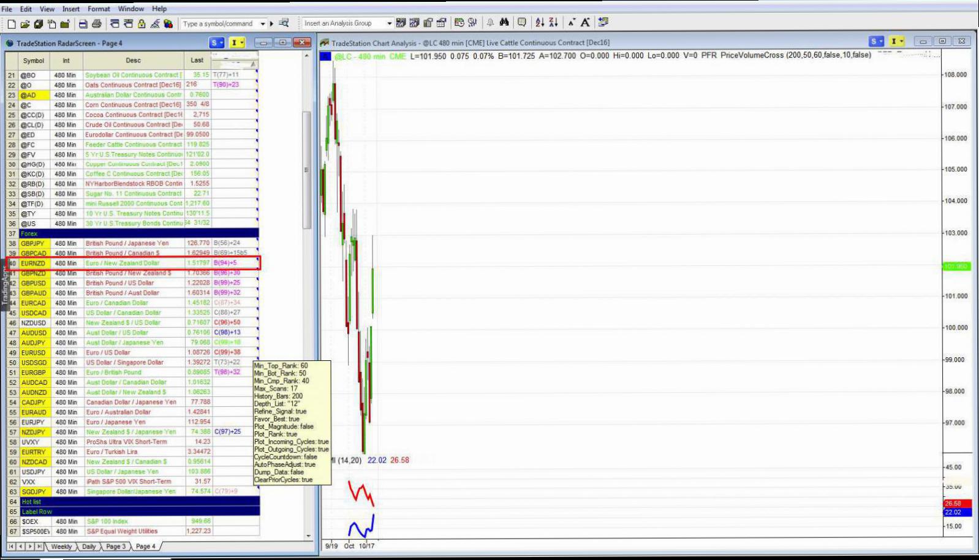
Task: Open a file from the toolbar
Action: click(25, 24)
